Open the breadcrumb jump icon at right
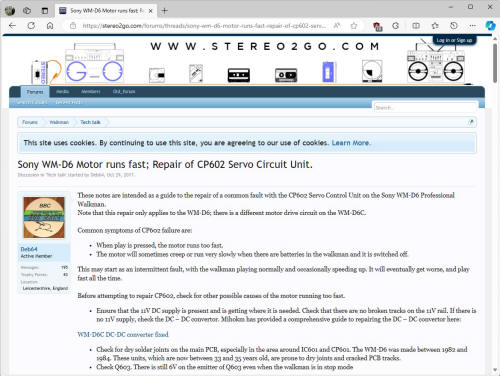 click(x=471, y=122)
